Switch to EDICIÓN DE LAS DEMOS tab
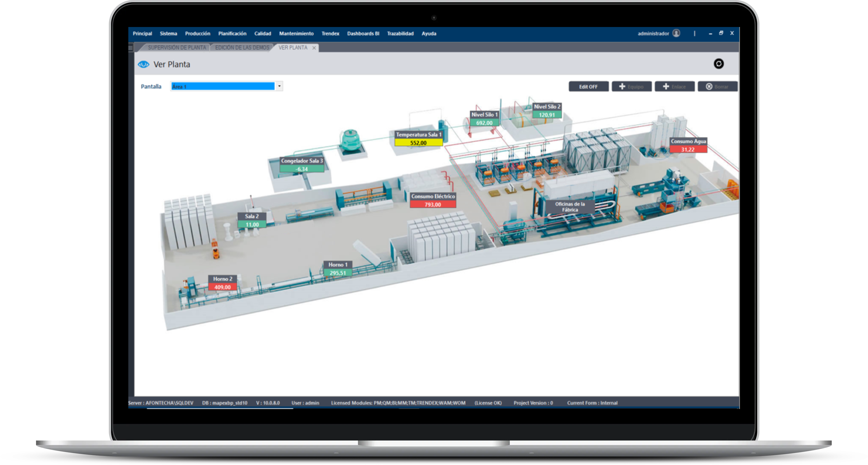This screenshot has width=868, height=465. (x=242, y=48)
